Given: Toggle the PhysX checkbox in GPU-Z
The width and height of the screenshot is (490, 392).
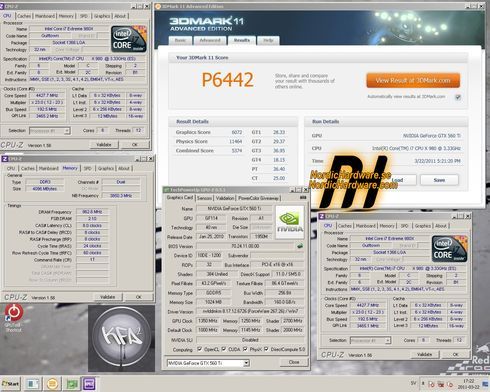Looking at the screenshot, I should point(245,349).
